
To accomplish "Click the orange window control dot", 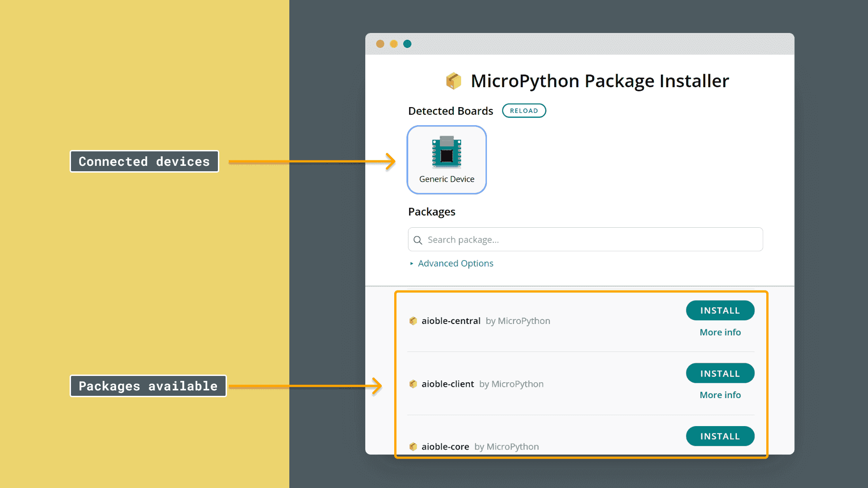I will tap(380, 44).
